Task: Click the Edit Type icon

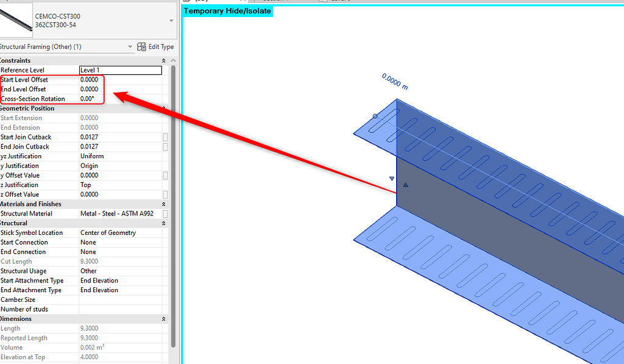Action: 140,46
